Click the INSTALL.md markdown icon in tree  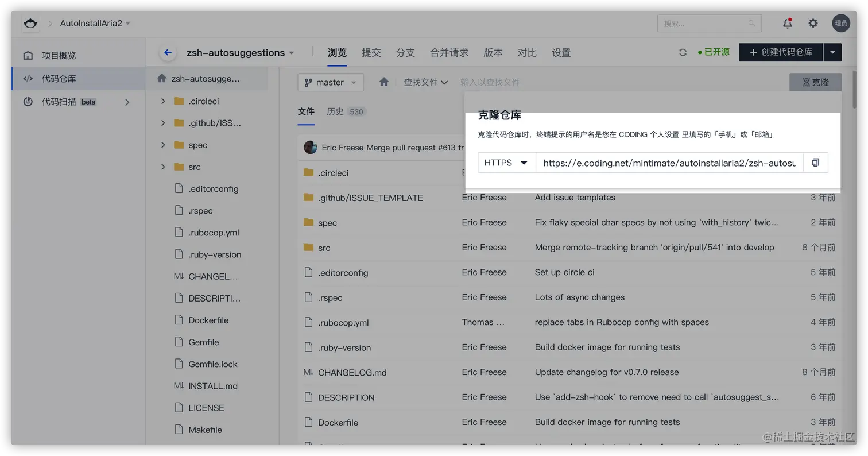[x=179, y=386]
